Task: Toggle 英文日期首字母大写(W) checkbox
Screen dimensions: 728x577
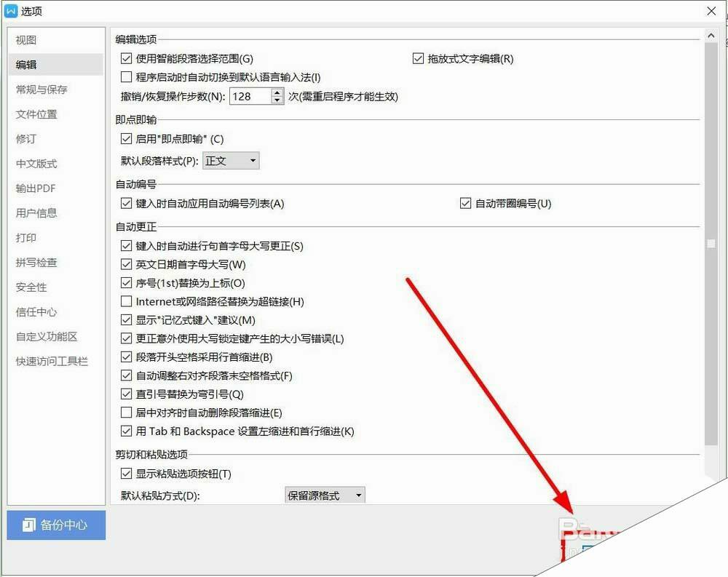Action: pos(126,264)
